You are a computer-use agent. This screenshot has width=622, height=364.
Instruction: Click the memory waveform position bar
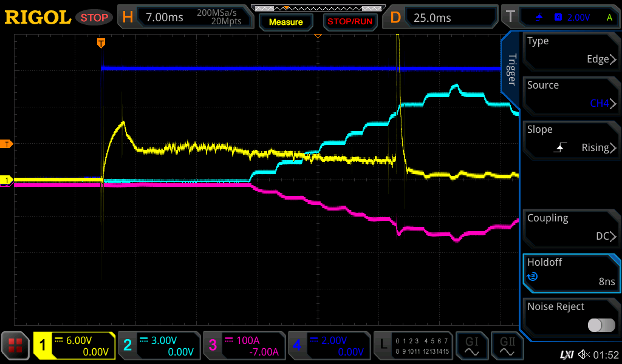click(318, 8)
